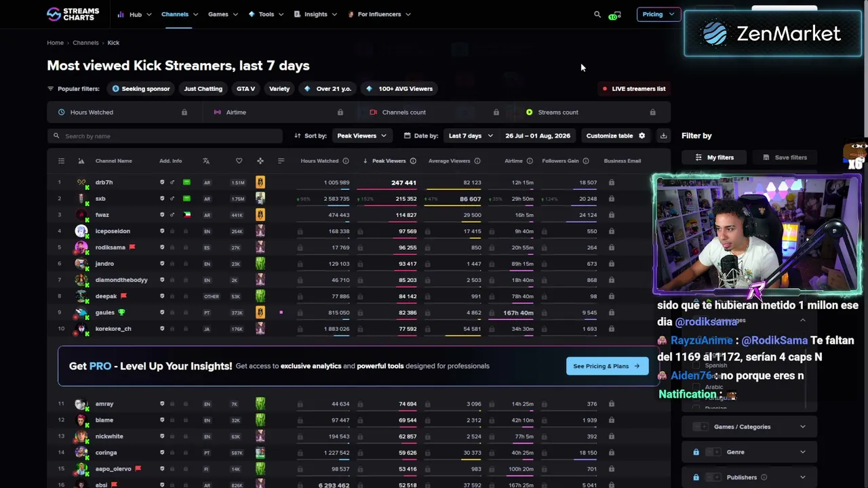Viewport: 868px width, 488px height.
Task: Go to the Channels breadcrumb link
Action: pos(85,43)
